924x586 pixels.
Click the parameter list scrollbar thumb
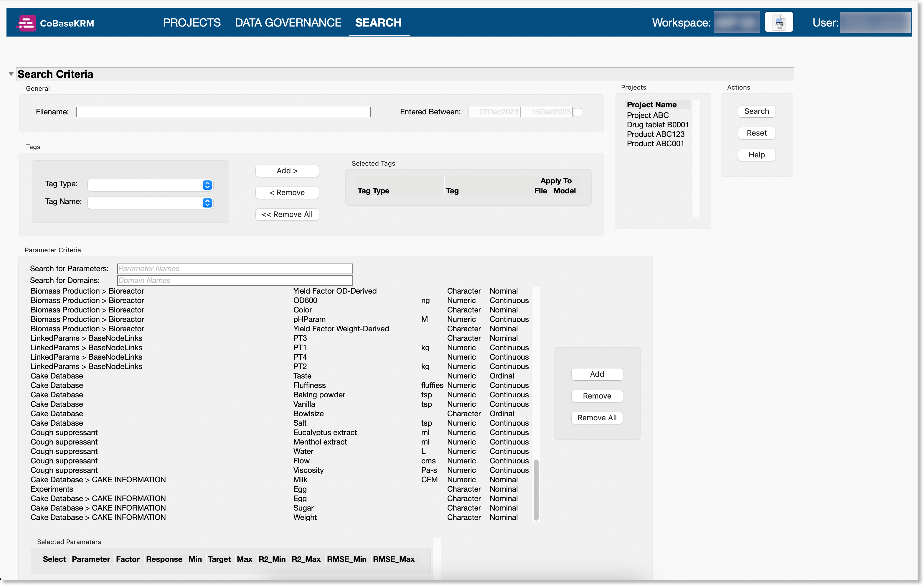(536, 490)
